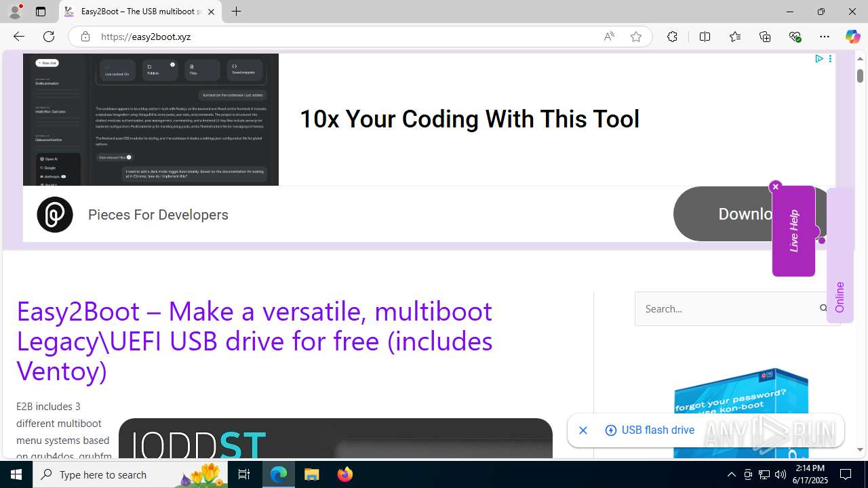
Task: Open the Settings and more menu
Action: [x=825, y=37]
